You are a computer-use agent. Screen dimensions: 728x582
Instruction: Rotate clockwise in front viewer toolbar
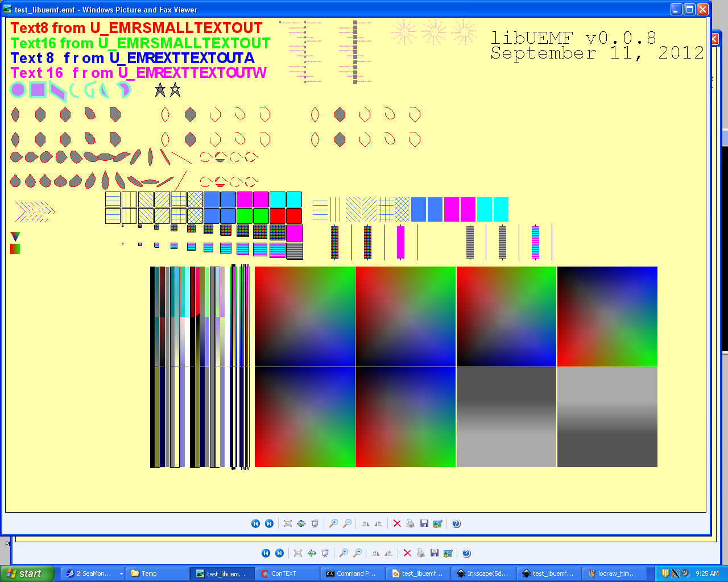(366, 523)
